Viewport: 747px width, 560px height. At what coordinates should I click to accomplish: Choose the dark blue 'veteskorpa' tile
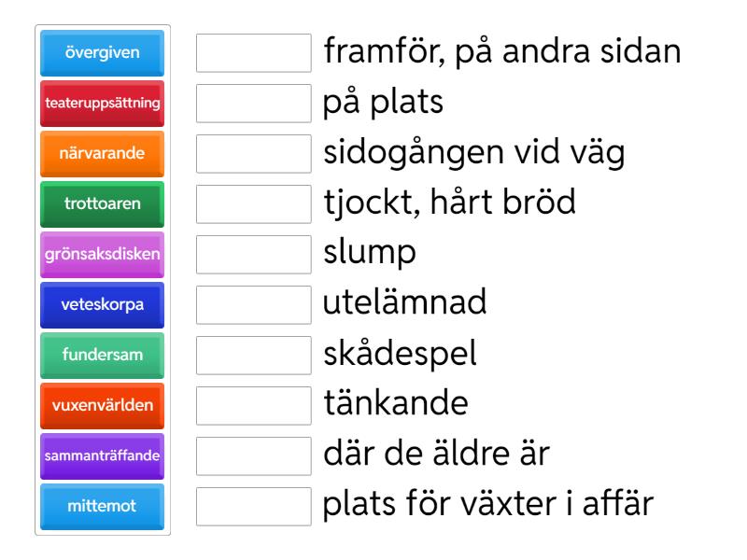pyautogui.click(x=103, y=305)
